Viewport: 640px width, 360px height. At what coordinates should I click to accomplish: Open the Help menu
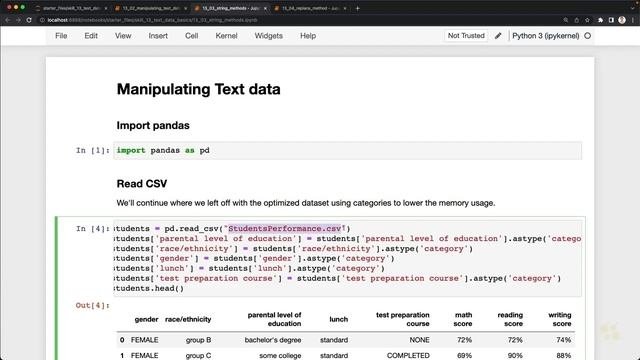point(308,36)
